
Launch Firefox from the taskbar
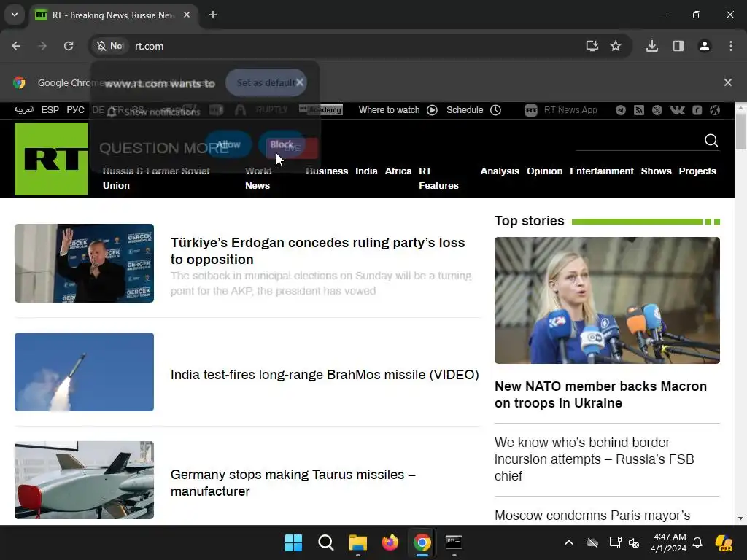[390, 542]
